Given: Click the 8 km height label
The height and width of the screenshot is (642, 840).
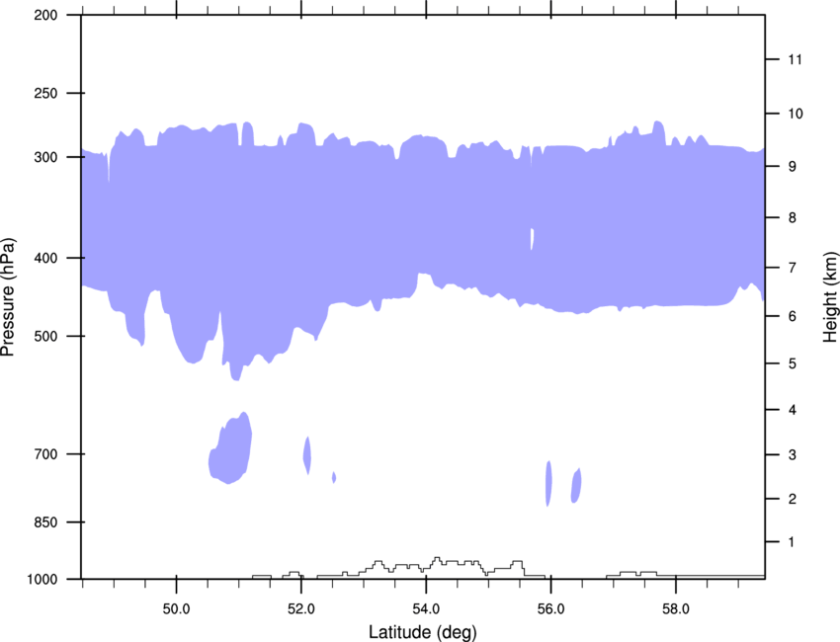Looking at the screenshot, I should tap(792, 218).
